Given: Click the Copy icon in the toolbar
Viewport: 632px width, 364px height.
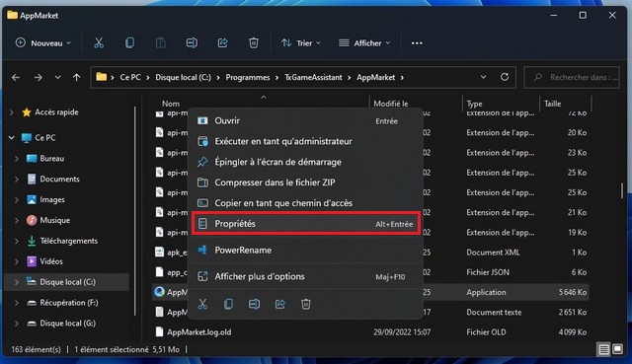Looking at the screenshot, I should point(129,43).
